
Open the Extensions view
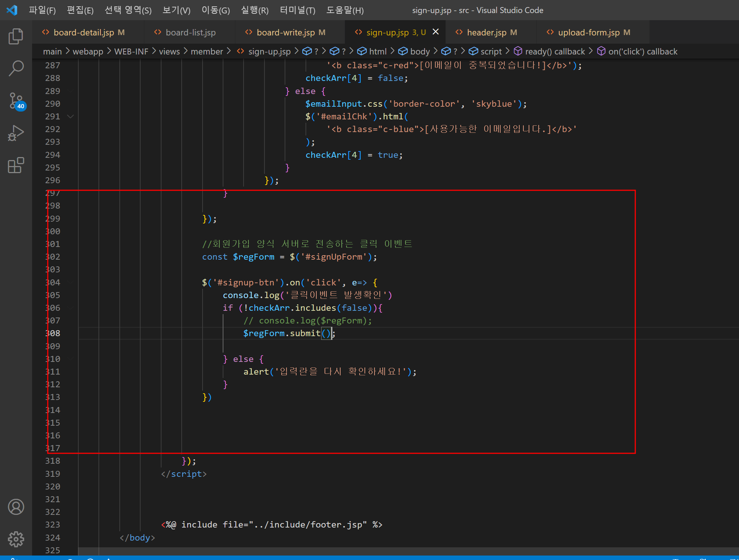click(x=16, y=165)
